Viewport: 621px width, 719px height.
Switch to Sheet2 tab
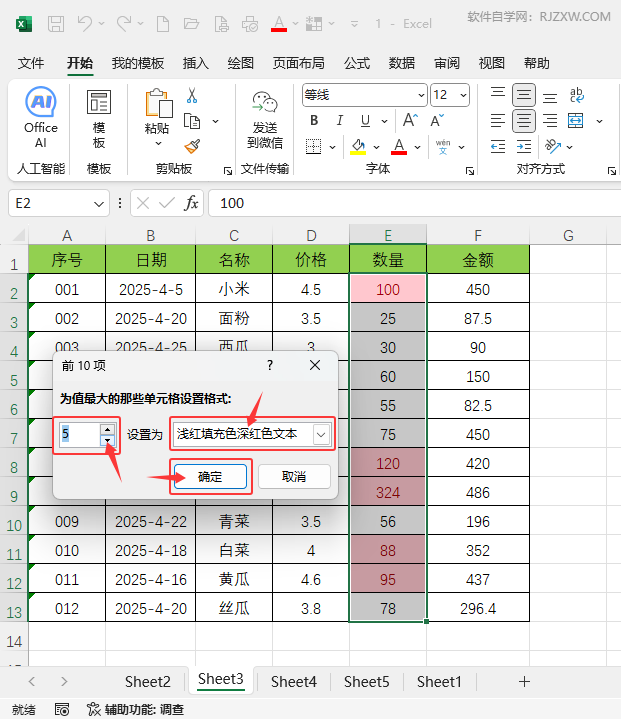click(148, 681)
